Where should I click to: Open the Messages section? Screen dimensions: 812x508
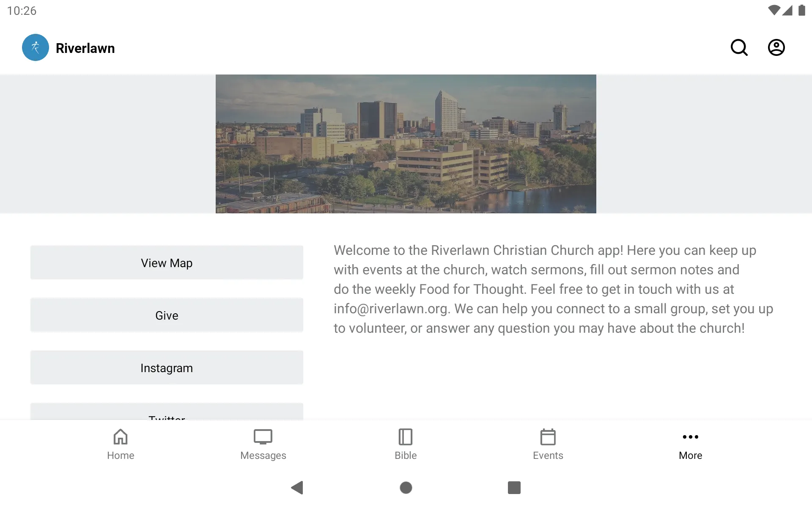pyautogui.click(x=263, y=444)
